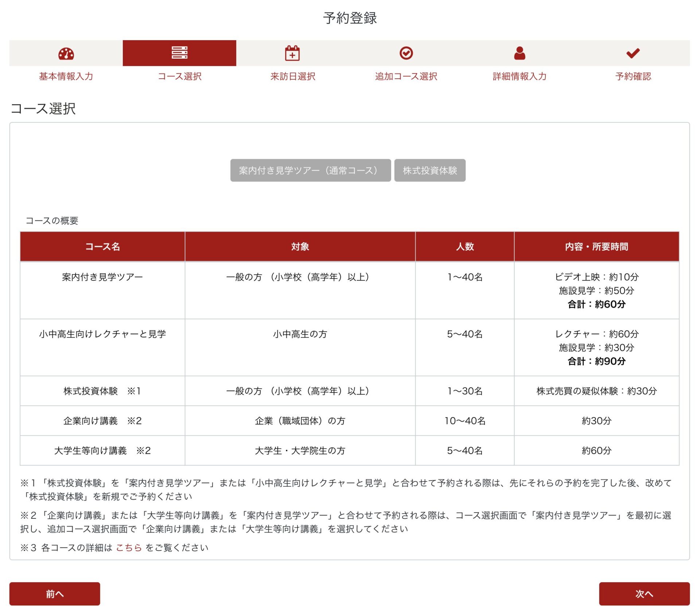Click the コース名 table header

(102, 247)
